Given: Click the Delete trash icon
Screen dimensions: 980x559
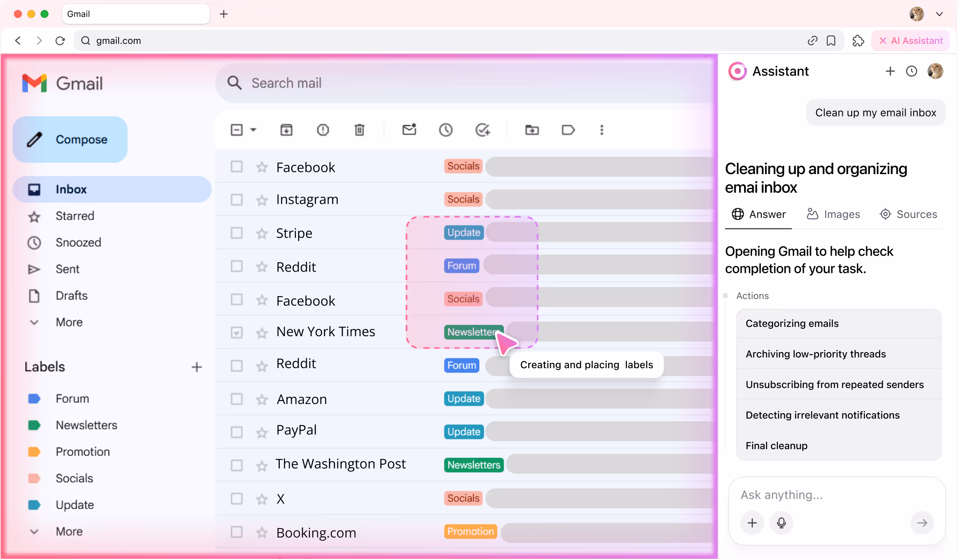Looking at the screenshot, I should point(359,130).
